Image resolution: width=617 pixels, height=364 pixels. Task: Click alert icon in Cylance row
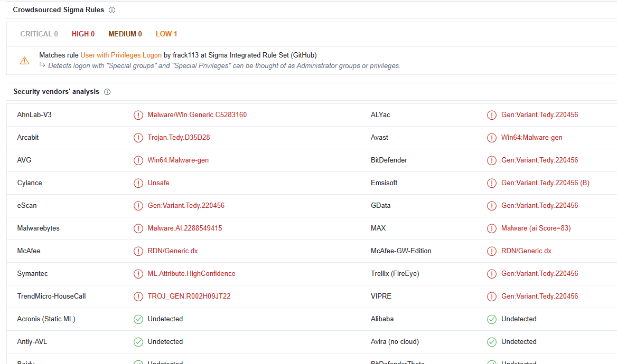(138, 183)
